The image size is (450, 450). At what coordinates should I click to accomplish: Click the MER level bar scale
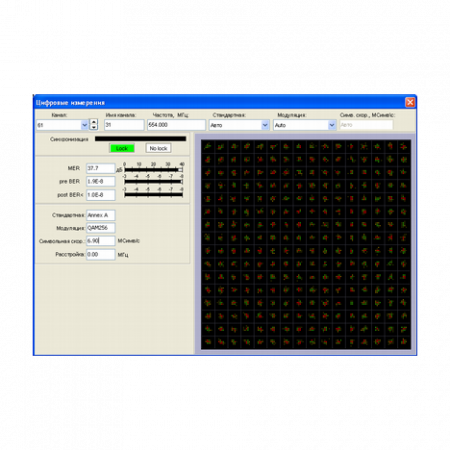pyautogui.click(x=153, y=170)
